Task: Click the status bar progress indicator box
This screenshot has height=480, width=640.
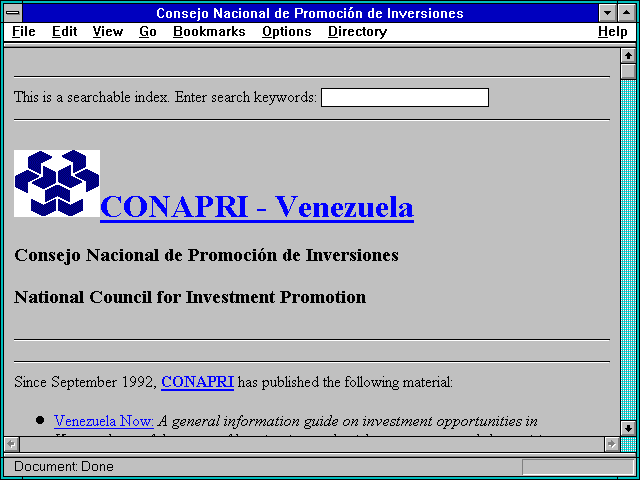Action: coord(578,467)
